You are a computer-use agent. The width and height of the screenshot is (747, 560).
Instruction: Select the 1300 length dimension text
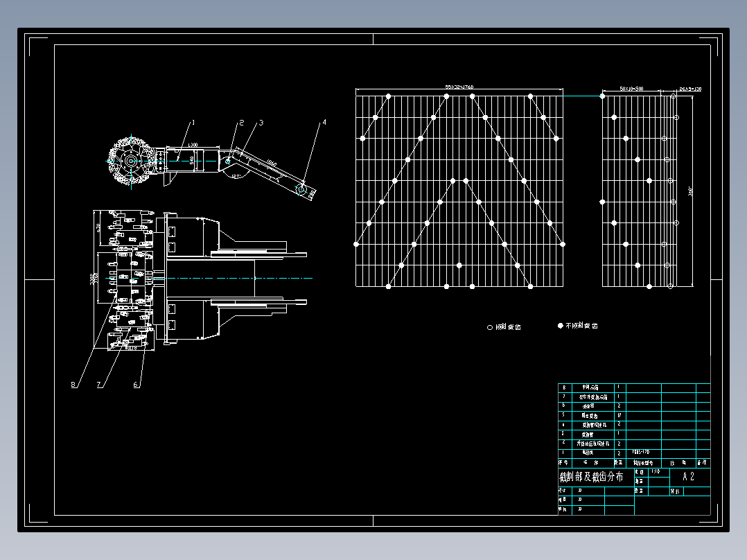pos(193,144)
